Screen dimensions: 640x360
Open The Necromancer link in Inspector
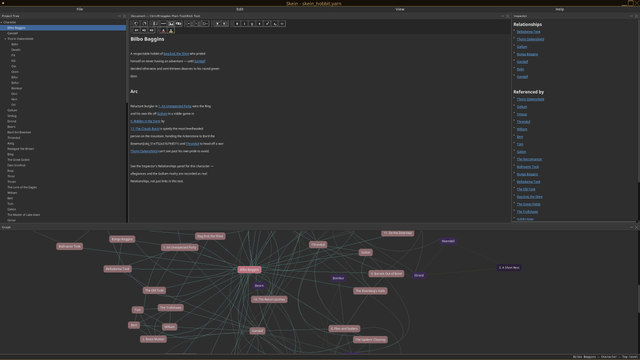click(529, 159)
